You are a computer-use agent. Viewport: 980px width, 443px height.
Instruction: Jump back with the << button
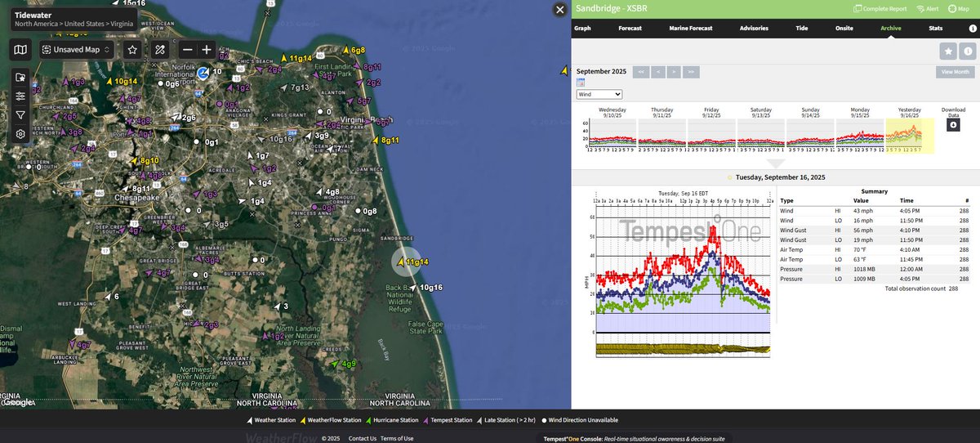[x=641, y=72]
